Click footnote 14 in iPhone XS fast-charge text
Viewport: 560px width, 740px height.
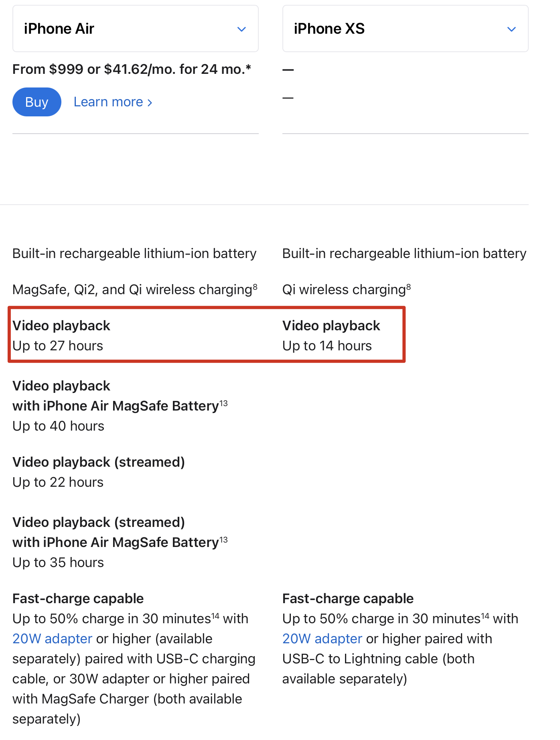pos(485,616)
